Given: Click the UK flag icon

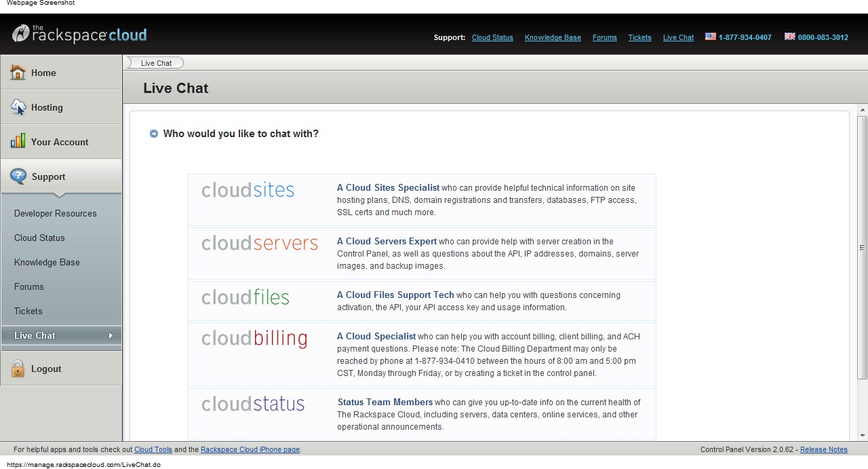Looking at the screenshot, I should [790, 37].
